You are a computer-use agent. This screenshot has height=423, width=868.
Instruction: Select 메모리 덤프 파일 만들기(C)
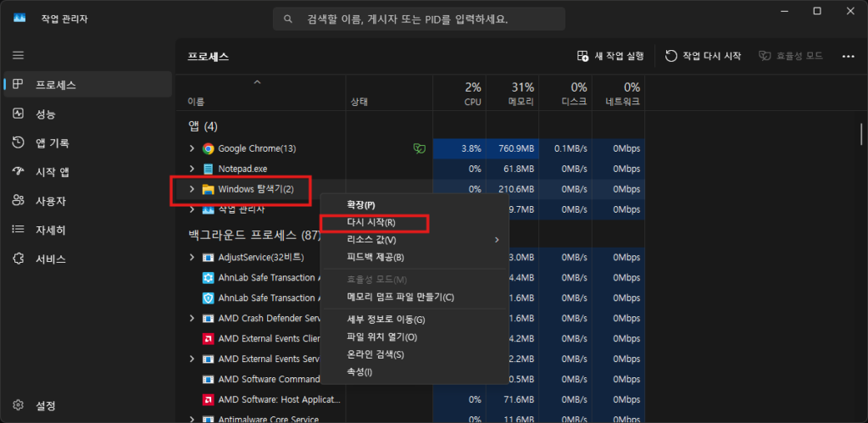415,298
